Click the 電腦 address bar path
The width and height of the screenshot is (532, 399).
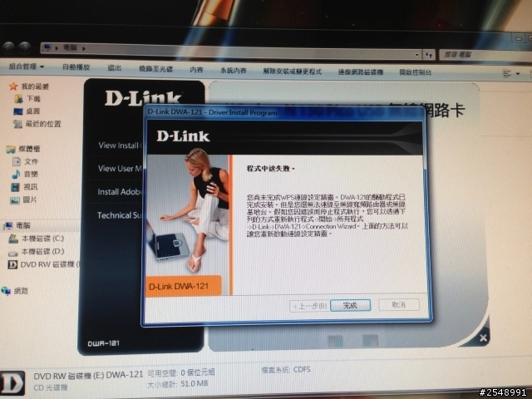point(70,48)
